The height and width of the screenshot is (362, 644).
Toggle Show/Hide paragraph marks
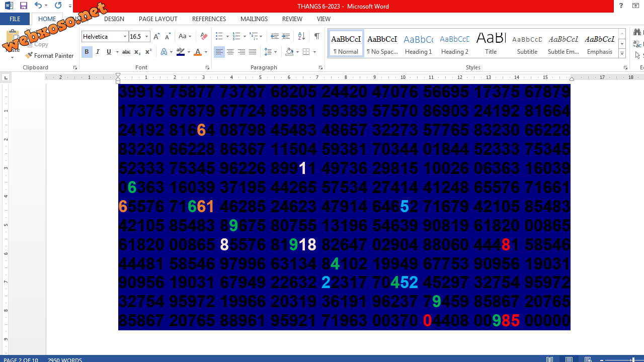pyautogui.click(x=316, y=37)
